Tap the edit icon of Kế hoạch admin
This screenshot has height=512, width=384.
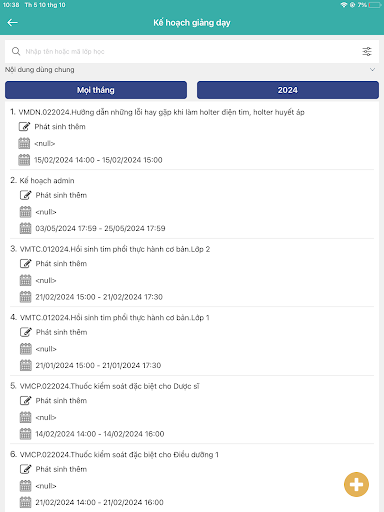coord(25,195)
